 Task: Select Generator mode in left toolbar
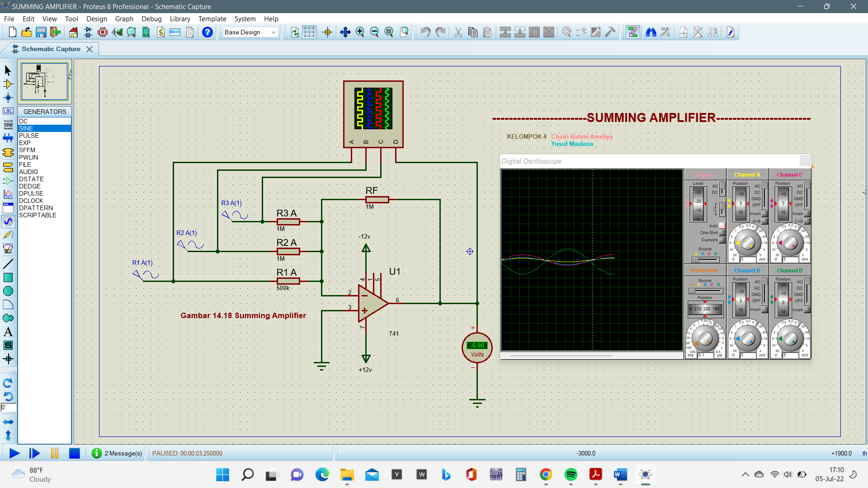coord(8,221)
